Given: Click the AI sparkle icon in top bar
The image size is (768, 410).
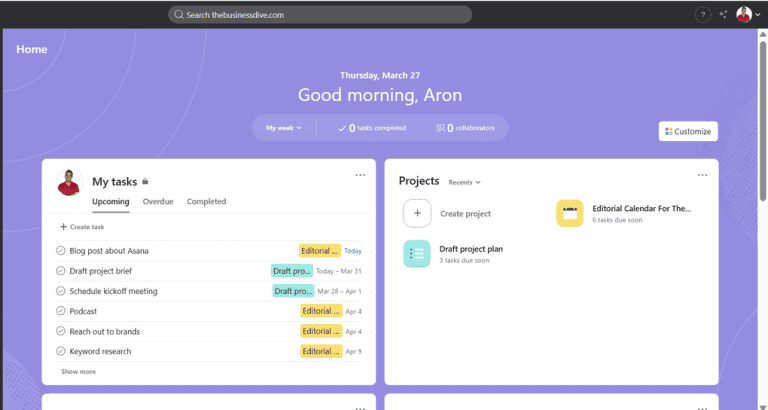Looking at the screenshot, I should click(x=723, y=15).
